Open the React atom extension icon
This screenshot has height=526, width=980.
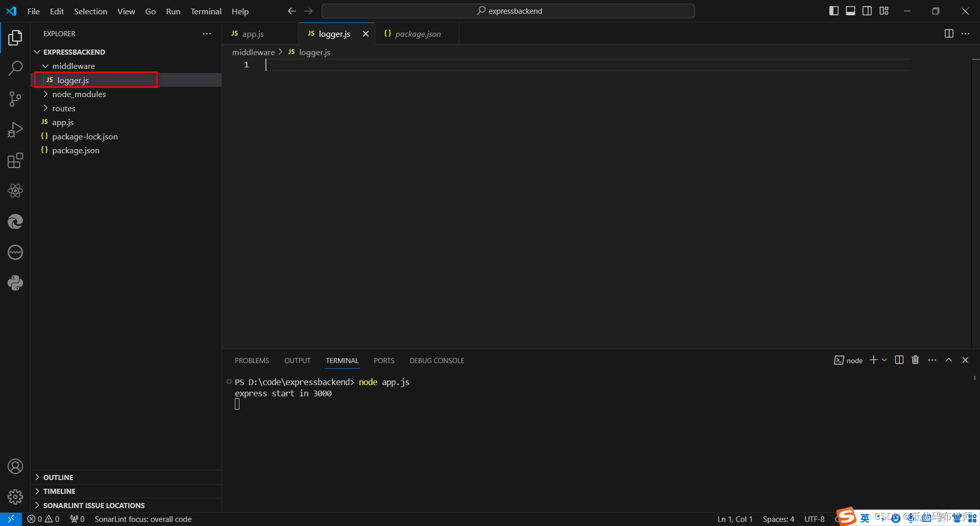(x=15, y=191)
